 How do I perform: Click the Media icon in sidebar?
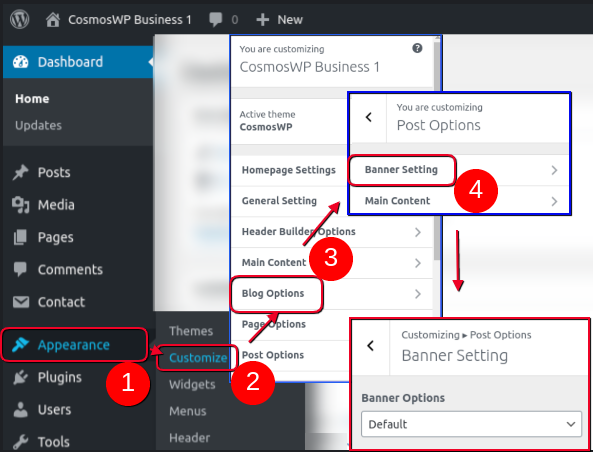20,205
